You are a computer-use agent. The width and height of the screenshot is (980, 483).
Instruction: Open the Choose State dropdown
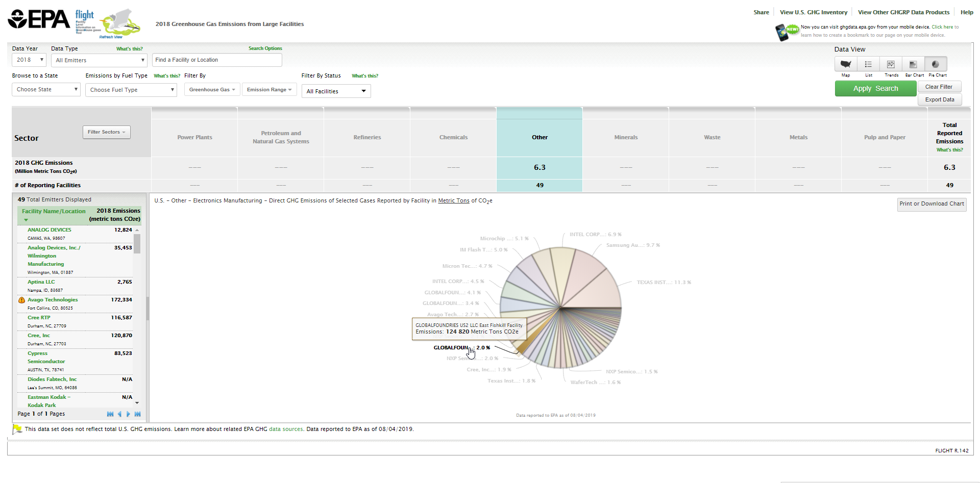[46, 90]
